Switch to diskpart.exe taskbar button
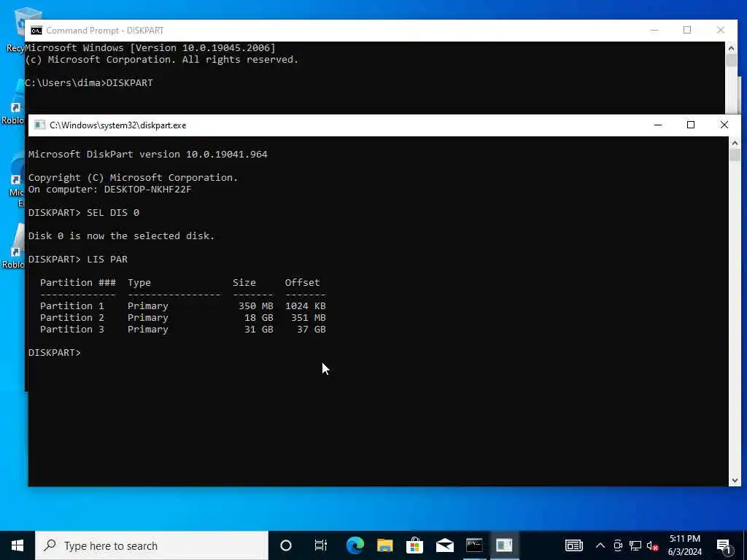The width and height of the screenshot is (747, 560). point(504,545)
